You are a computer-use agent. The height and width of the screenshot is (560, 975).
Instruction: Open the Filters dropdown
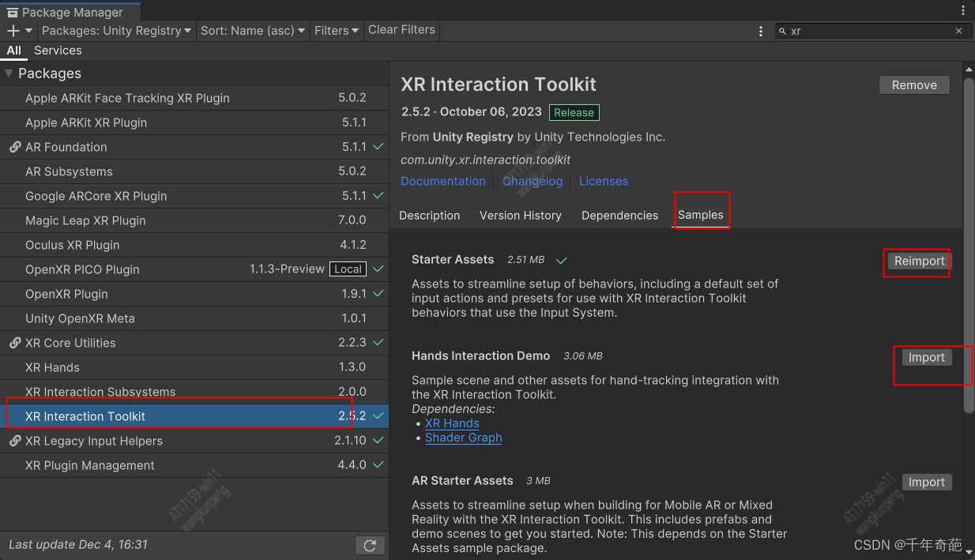tap(337, 31)
